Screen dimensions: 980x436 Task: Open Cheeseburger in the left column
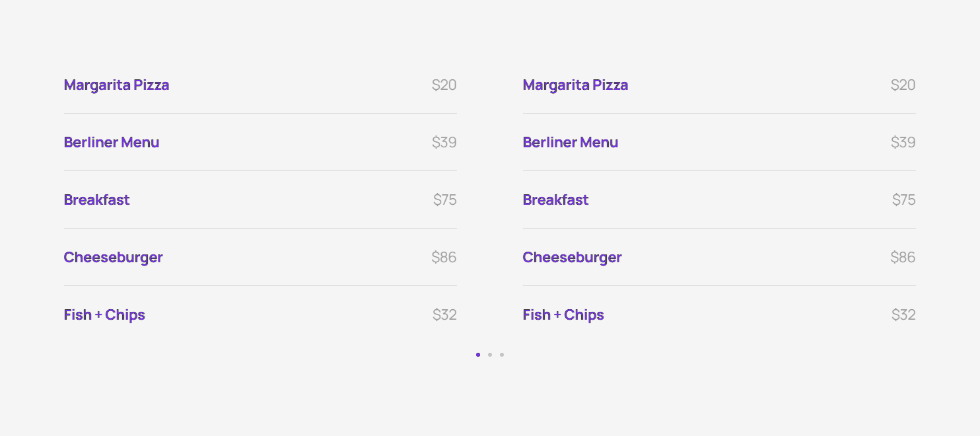(113, 258)
